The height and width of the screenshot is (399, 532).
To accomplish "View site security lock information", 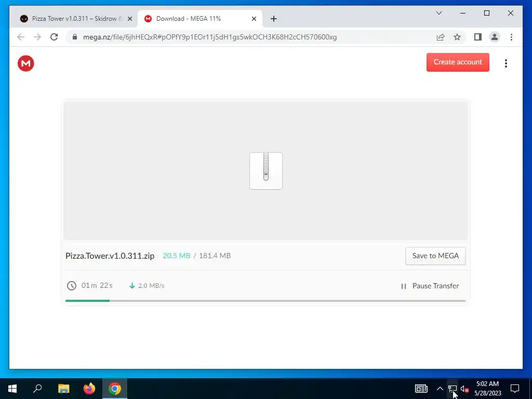I will coord(75,37).
